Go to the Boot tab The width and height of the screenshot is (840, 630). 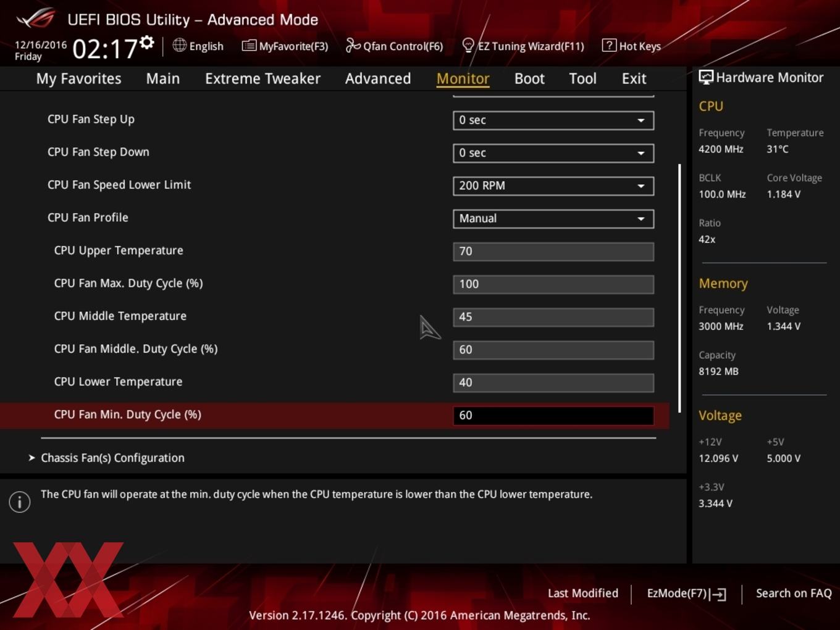click(529, 78)
